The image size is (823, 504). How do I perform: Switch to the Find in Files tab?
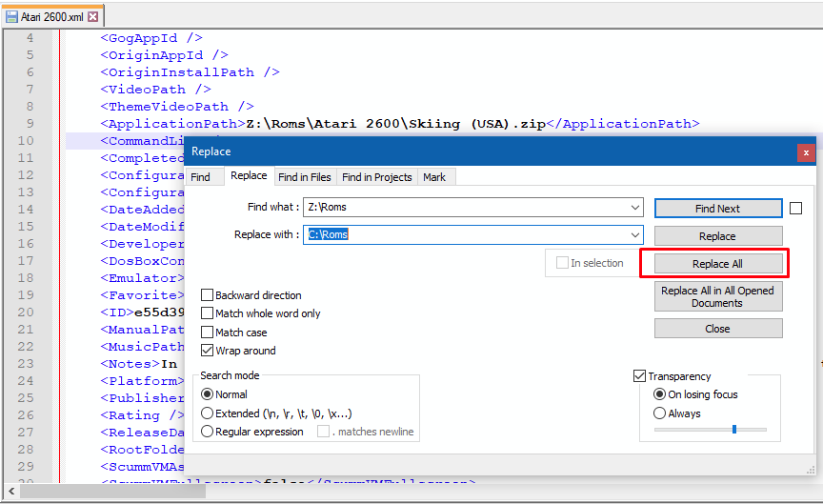pyautogui.click(x=305, y=177)
